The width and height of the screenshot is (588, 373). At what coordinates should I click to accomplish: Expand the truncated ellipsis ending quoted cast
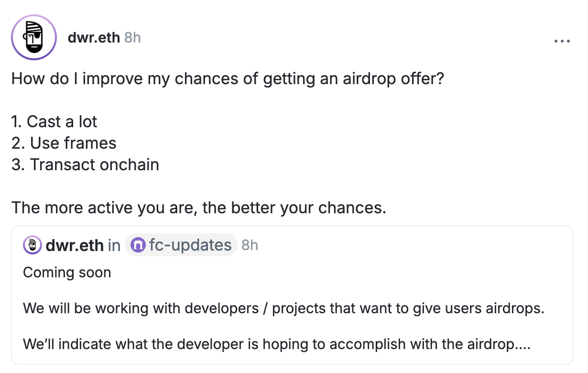(x=524, y=344)
